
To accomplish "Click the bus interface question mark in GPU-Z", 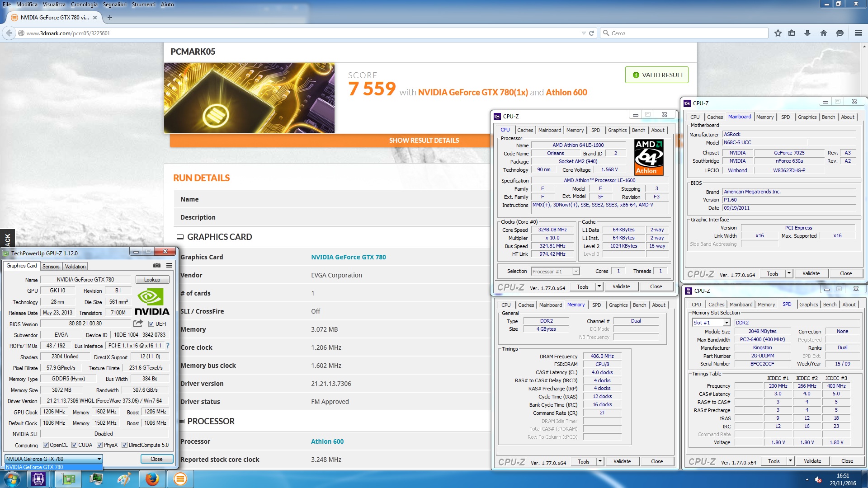I will point(168,346).
